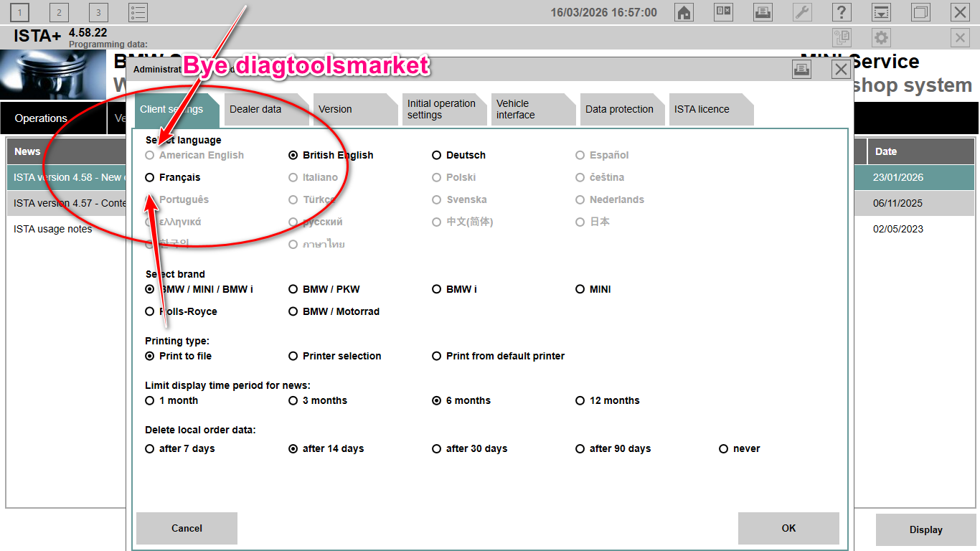Screen dimensions: 980x551
Task: Switch to session slot 2 icon
Action: coord(59,12)
